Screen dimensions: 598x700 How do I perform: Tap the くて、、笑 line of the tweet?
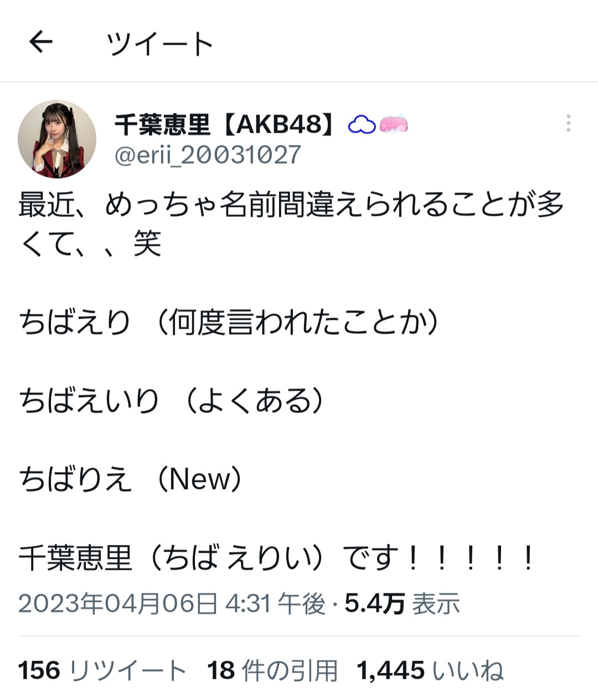(x=90, y=244)
